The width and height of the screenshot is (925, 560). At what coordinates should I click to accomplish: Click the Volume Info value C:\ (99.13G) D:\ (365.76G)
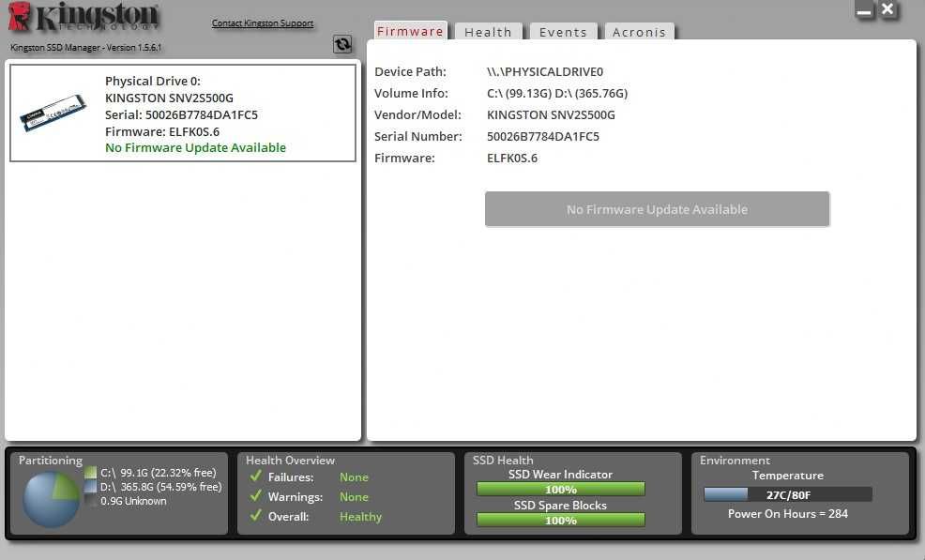point(557,93)
